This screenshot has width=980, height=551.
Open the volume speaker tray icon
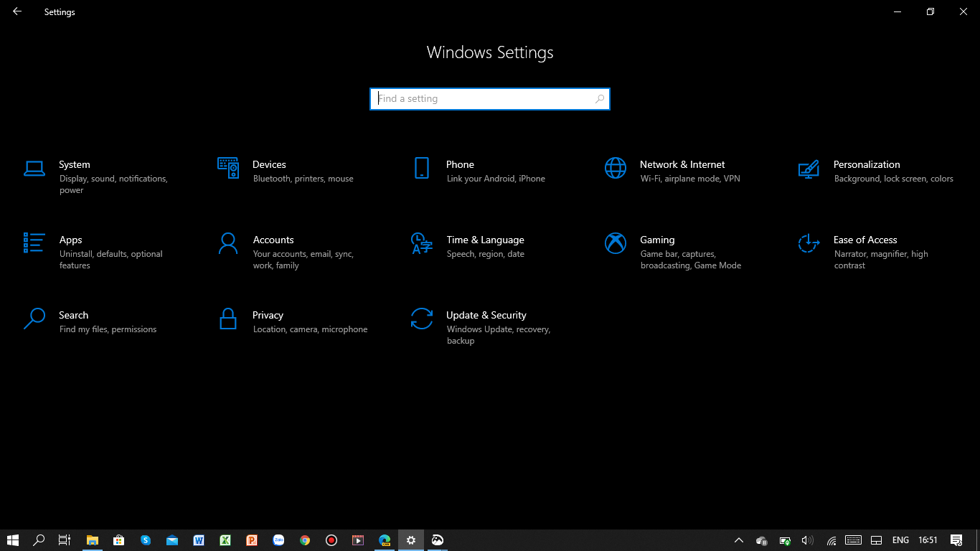(807, 540)
